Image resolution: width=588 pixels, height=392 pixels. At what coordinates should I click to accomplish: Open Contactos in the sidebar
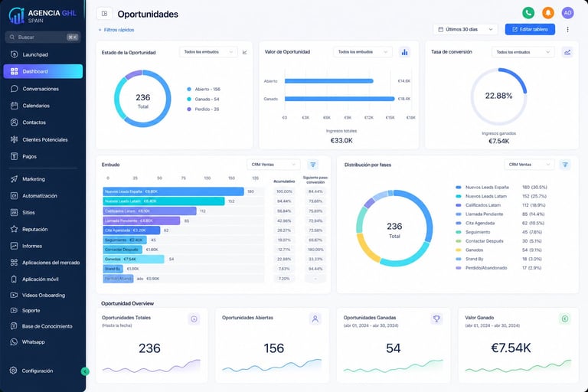click(43, 122)
